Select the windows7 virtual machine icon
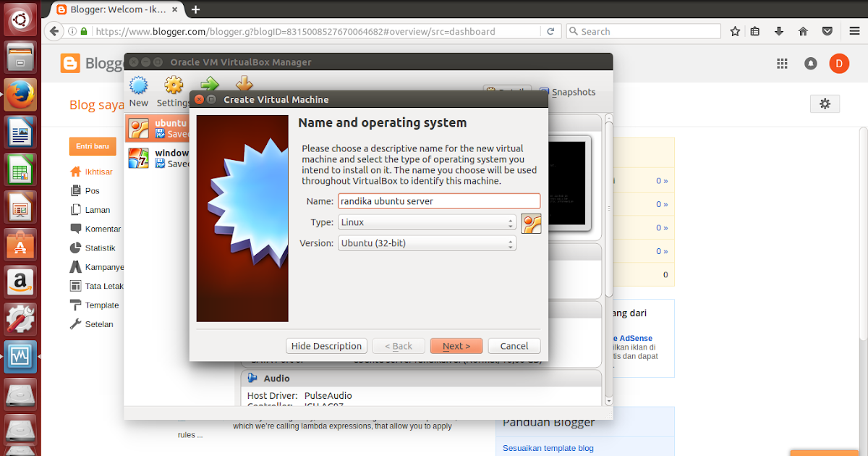 139,157
